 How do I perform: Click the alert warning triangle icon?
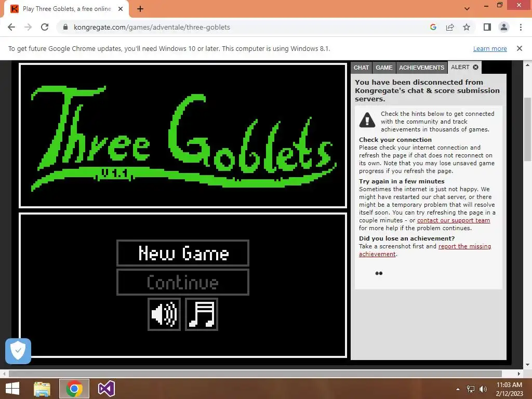[x=367, y=120]
